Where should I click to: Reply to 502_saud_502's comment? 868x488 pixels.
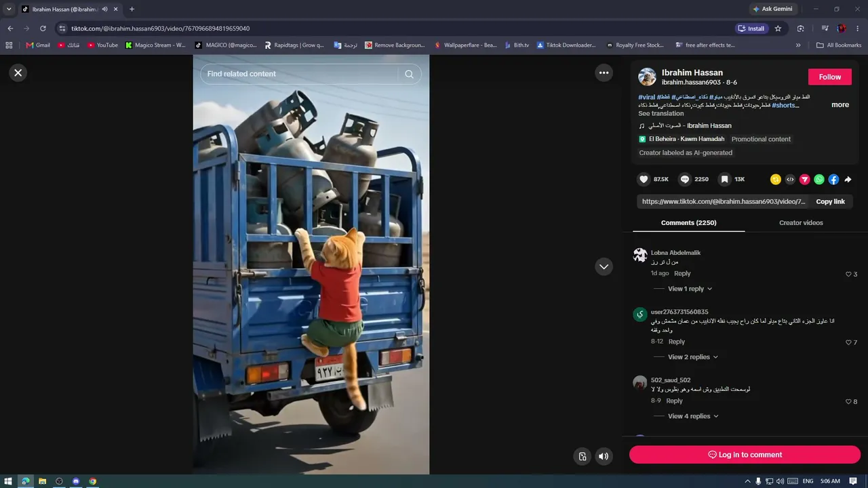[x=674, y=401]
